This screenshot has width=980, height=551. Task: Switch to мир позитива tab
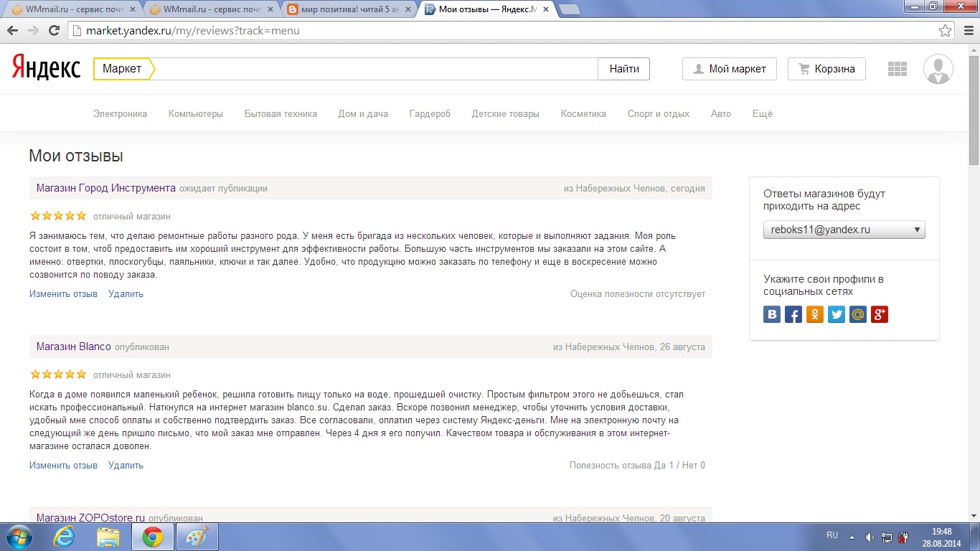point(349,10)
